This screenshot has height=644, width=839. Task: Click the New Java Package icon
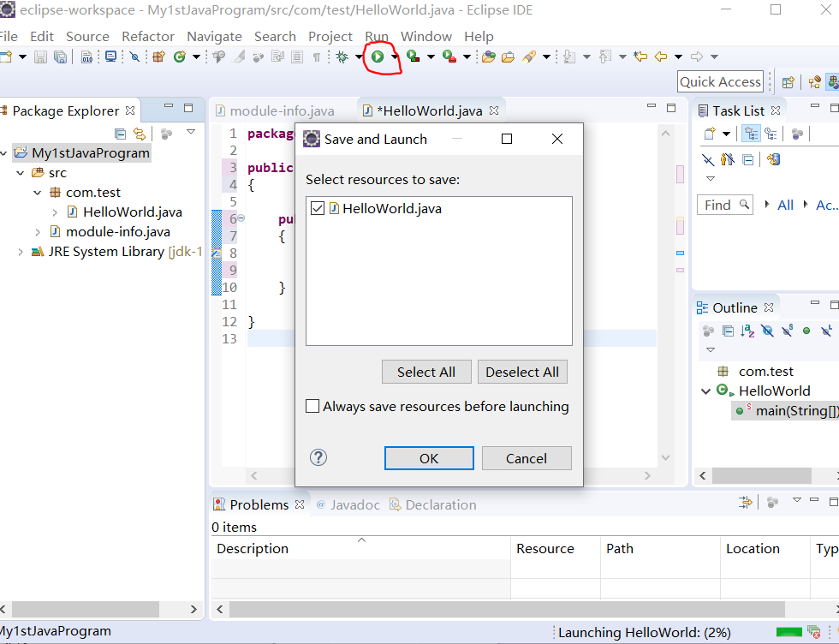[x=158, y=57]
